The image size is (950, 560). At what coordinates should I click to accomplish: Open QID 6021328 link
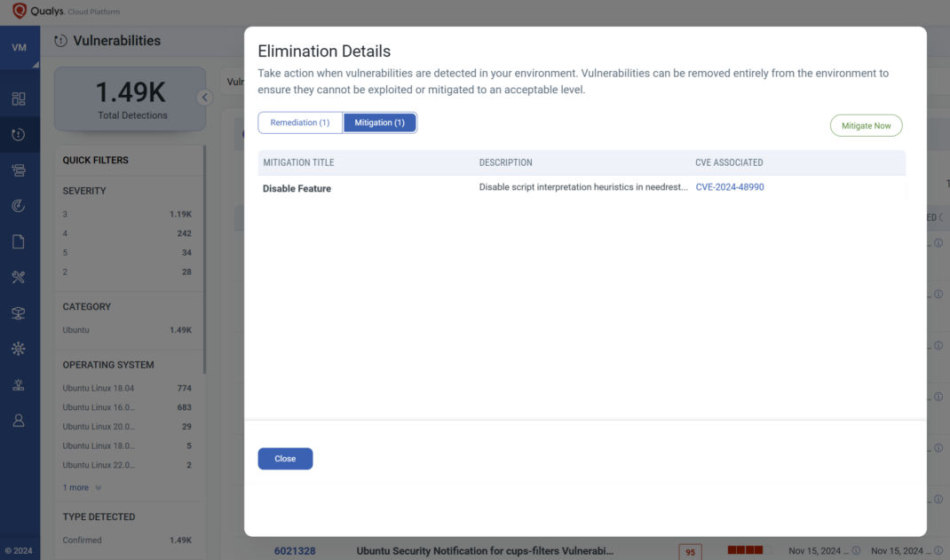(x=295, y=551)
